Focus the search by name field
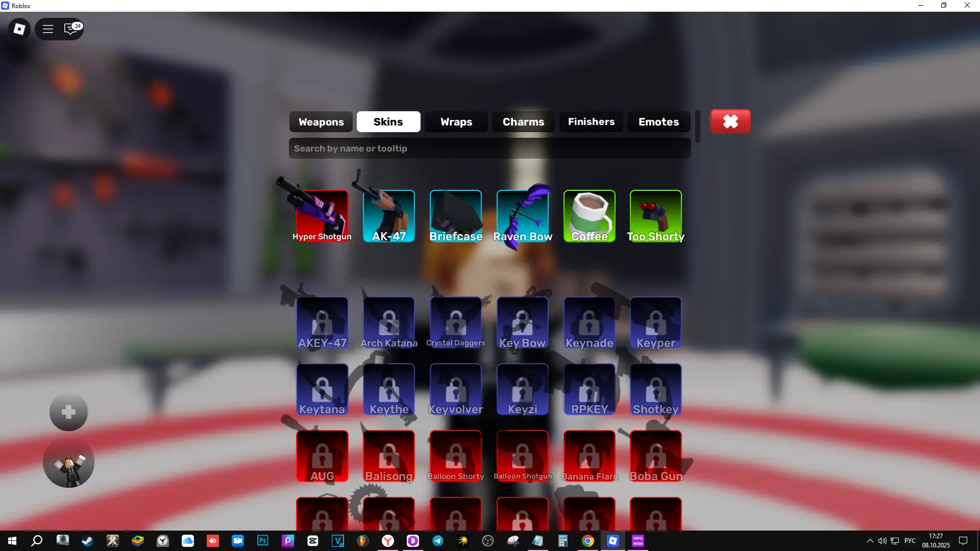 point(490,148)
